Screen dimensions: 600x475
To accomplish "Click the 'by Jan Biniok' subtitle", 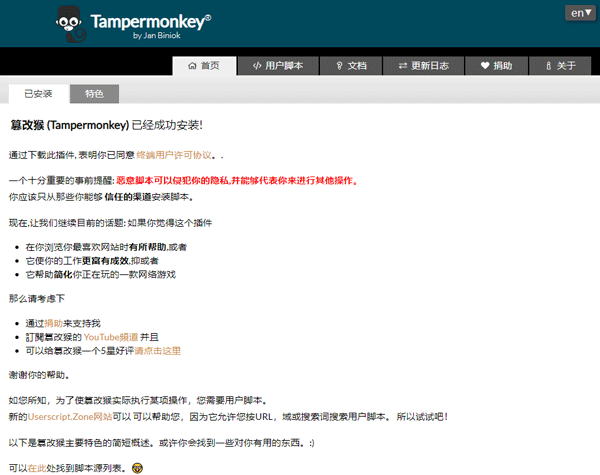I will (x=157, y=36).
